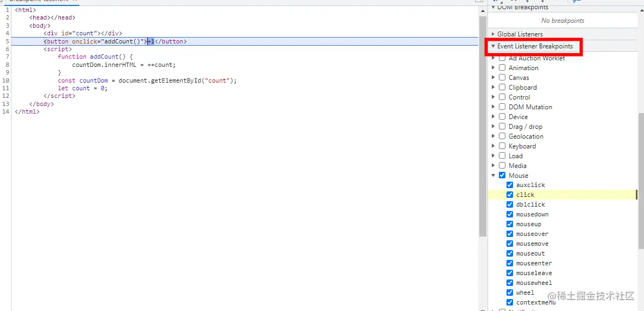Uncheck the mouseleave event checkbox

510,273
